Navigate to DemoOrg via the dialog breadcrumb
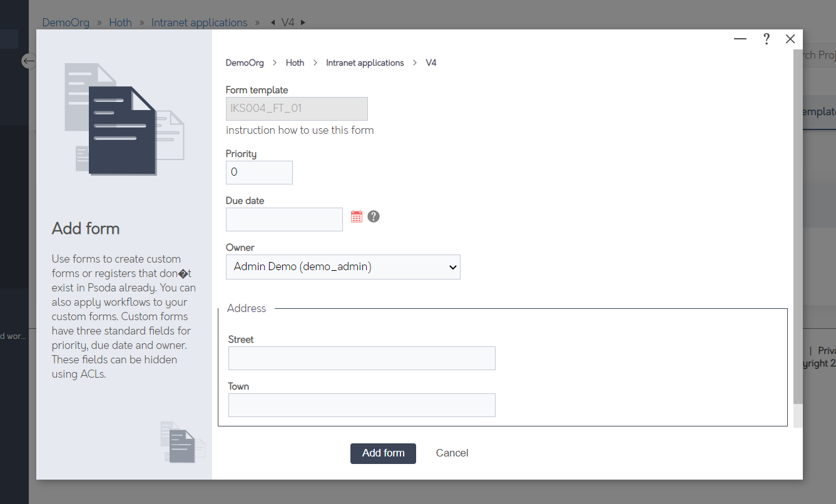Image resolution: width=836 pixels, height=504 pixels. 244,63
